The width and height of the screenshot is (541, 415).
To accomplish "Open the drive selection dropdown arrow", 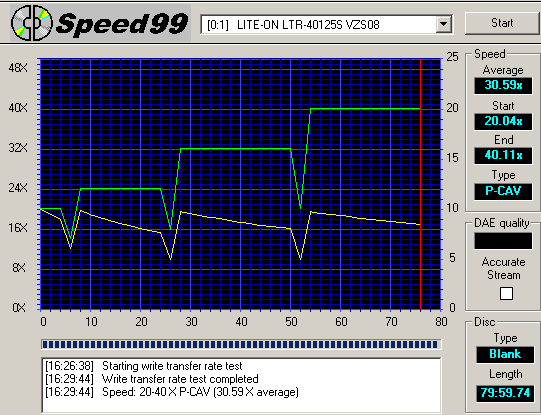I will (x=443, y=24).
